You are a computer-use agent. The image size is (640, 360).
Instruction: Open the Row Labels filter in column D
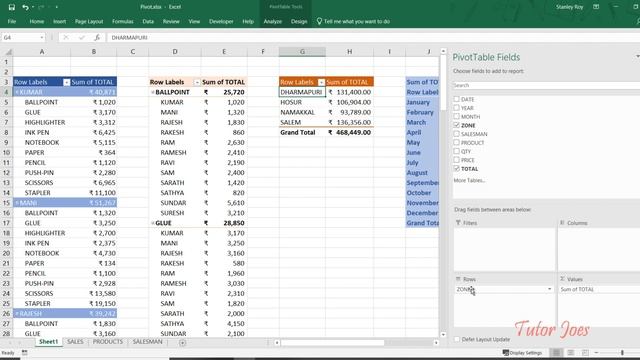click(197, 82)
